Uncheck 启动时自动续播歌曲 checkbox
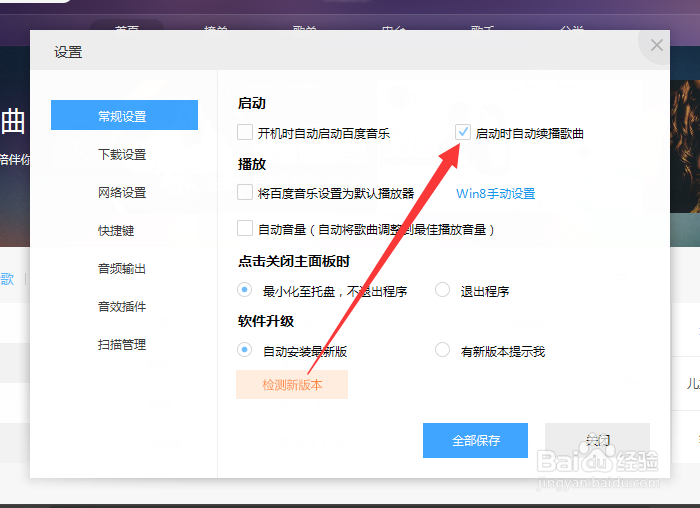Image resolution: width=700 pixels, height=508 pixels. pos(463,132)
